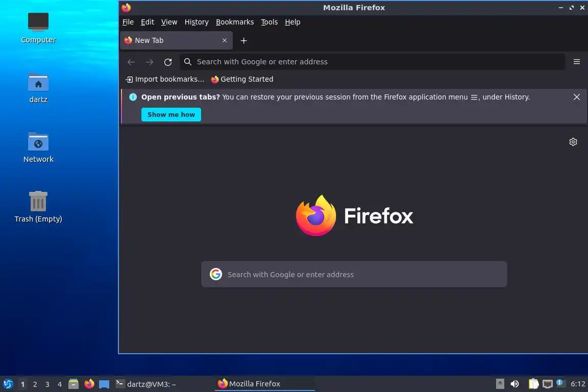Maximize the Mozilla Firefox window
588x392 pixels.
[572, 8]
